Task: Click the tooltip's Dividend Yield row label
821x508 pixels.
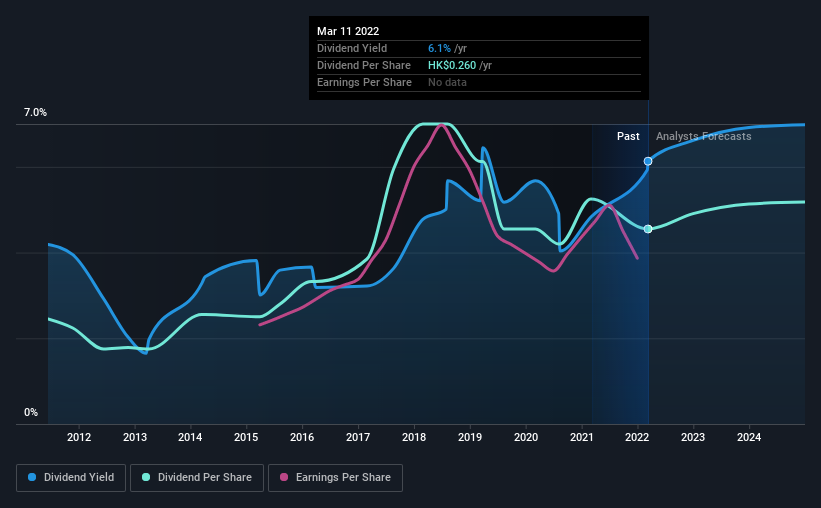Action: (x=352, y=48)
